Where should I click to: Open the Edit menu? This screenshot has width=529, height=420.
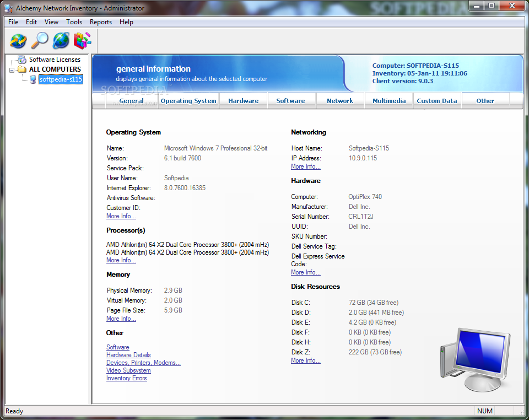pos(31,22)
